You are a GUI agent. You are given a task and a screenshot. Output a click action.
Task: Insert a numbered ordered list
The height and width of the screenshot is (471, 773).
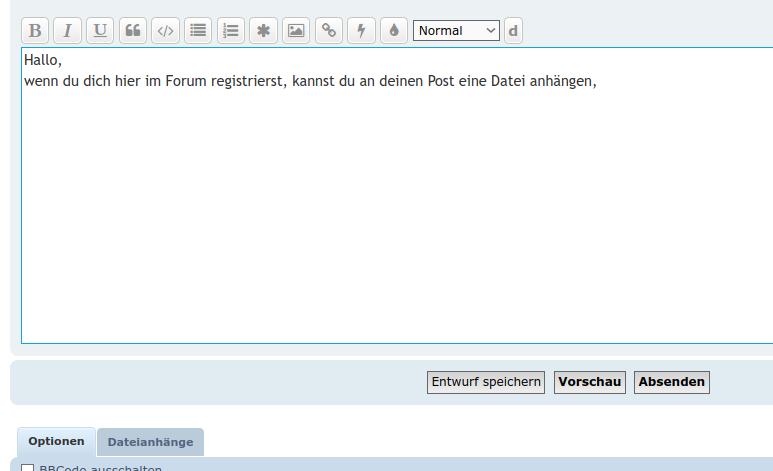click(231, 30)
